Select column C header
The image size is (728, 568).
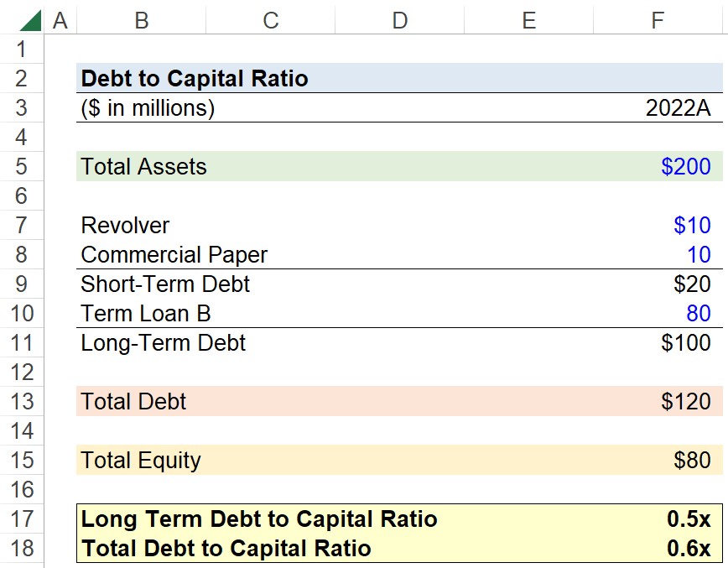[271, 21]
